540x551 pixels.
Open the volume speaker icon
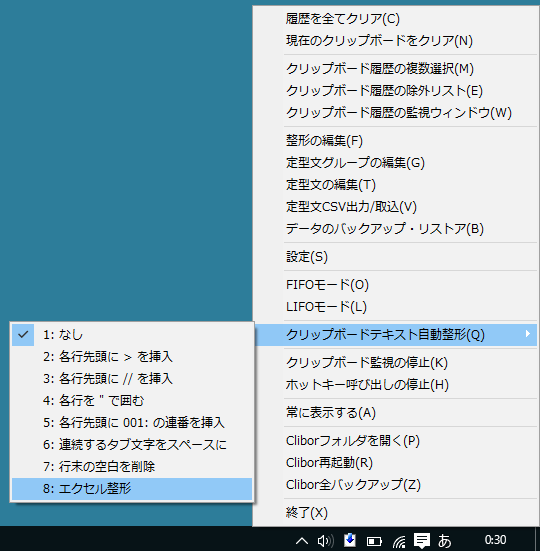coord(325,541)
